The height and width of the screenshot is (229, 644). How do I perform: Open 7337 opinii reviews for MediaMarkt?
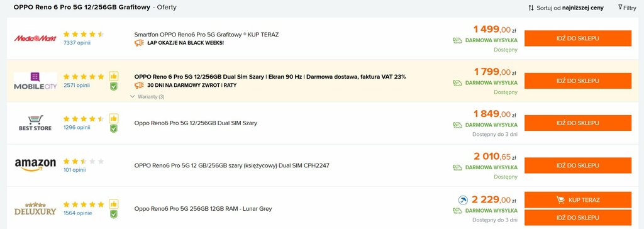pos(77,43)
